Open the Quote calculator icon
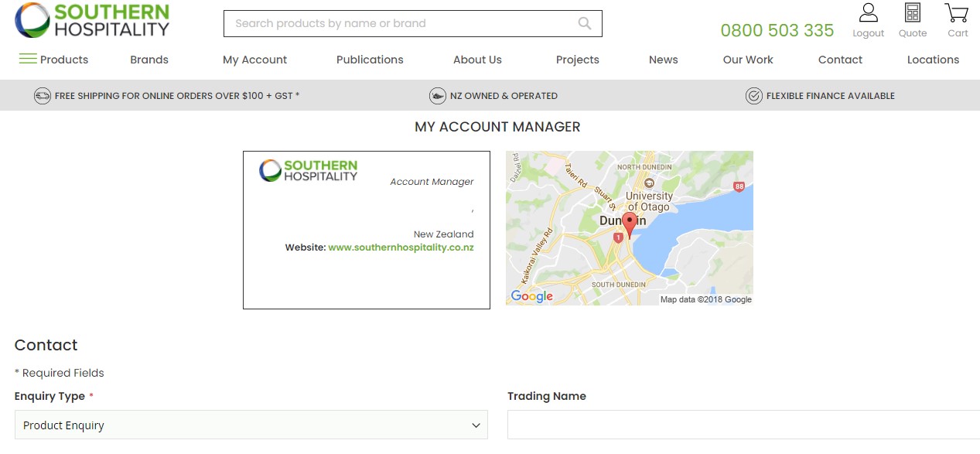This screenshot has width=980, height=454. tap(913, 13)
